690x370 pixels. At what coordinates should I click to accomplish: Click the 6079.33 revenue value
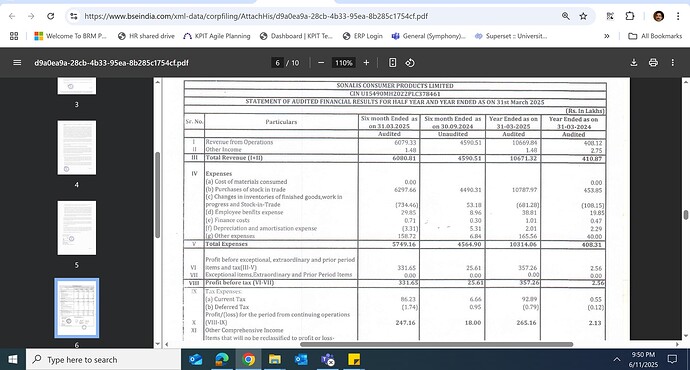405,143
